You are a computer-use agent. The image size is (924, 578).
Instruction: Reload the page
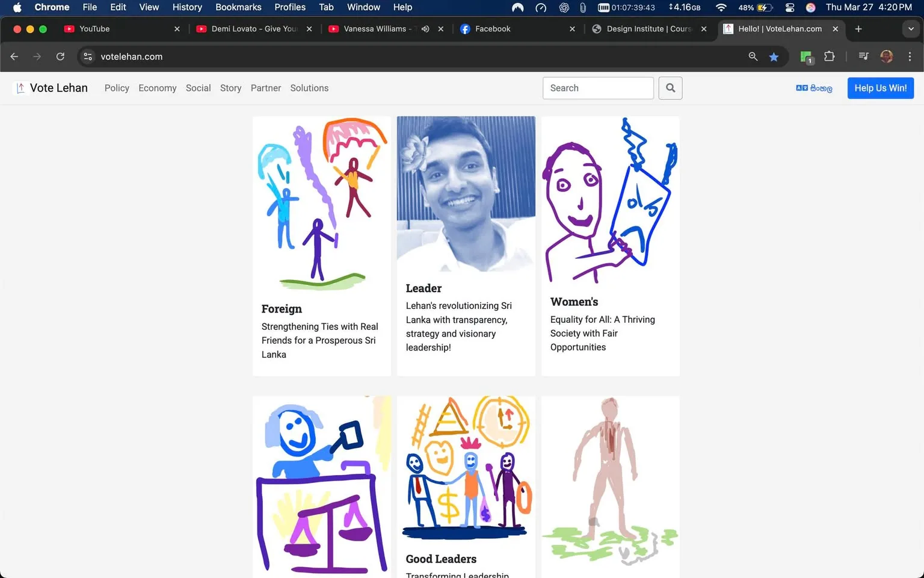tap(60, 56)
